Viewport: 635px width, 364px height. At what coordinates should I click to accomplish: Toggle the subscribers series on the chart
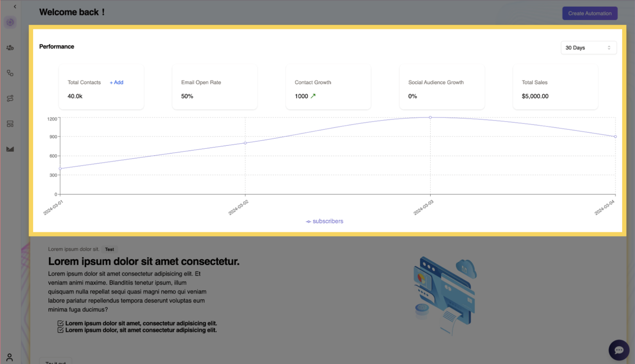click(x=324, y=221)
